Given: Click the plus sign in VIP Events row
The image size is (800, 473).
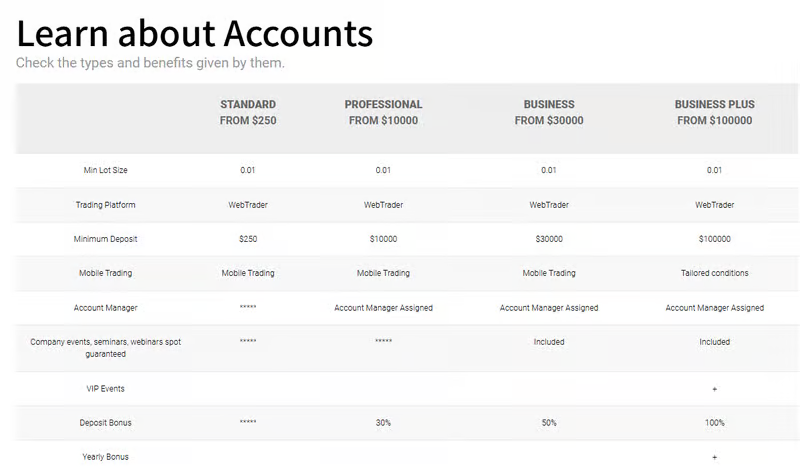Looking at the screenshot, I should coord(714,388).
